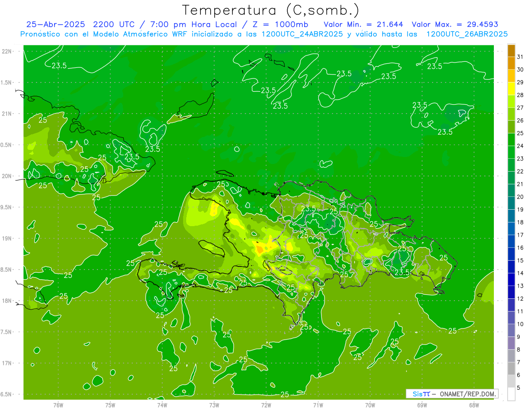The image size is (532, 411).
Task: Click the '17N' latitude axis label
Action: pyautogui.click(x=7, y=363)
